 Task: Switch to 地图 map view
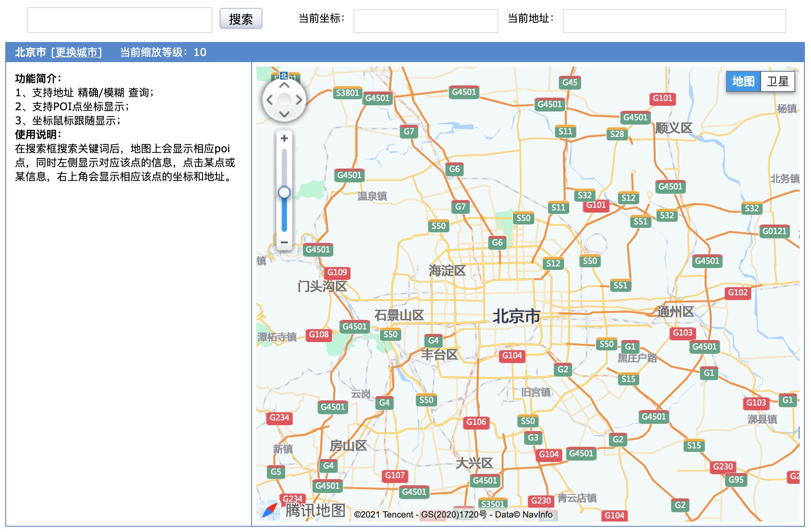click(x=743, y=81)
